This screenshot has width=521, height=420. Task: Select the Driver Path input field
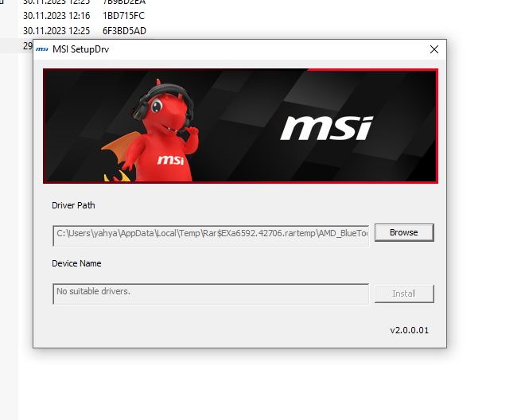coord(211,236)
